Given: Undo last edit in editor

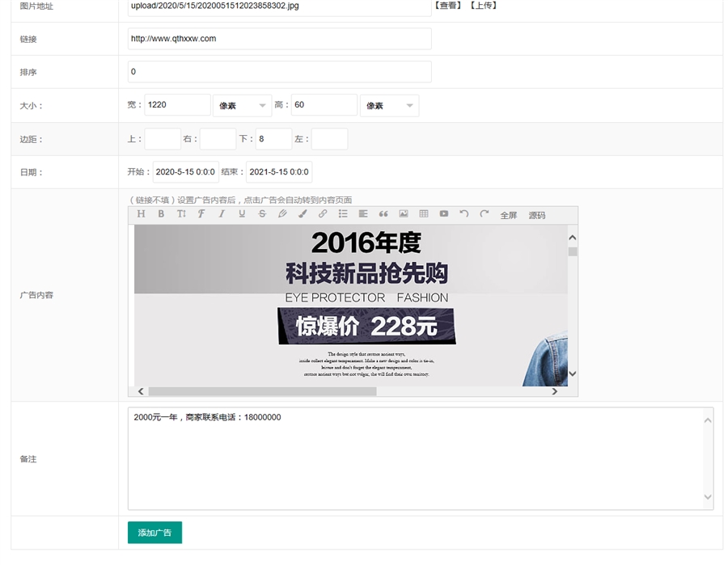Looking at the screenshot, I should point(464,214).
